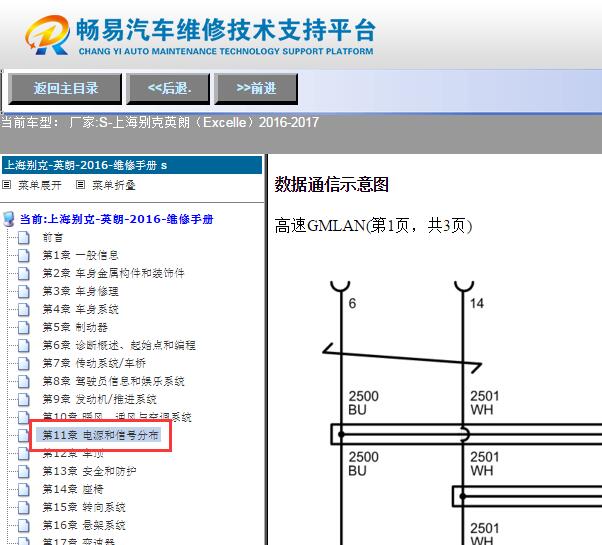Image resolution: width=602 pixels, height=545 pixels.
Task: Click the 菜单展开 list icon
Action: point(7,185)
